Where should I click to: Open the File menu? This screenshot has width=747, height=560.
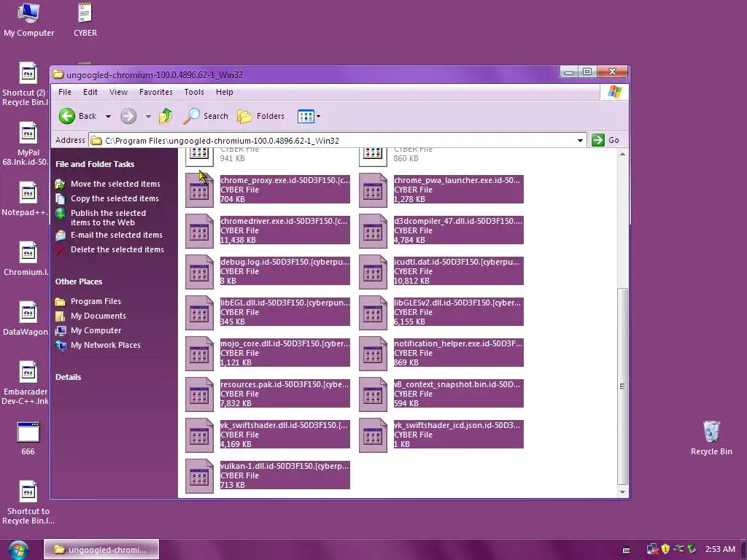[x=65, y=92]
